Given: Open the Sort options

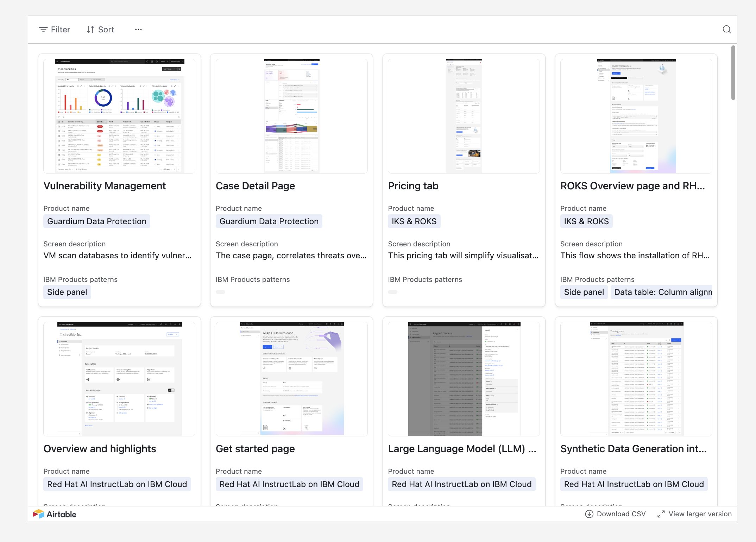Looking at the screenshot, I should click(x=101, y=30).
